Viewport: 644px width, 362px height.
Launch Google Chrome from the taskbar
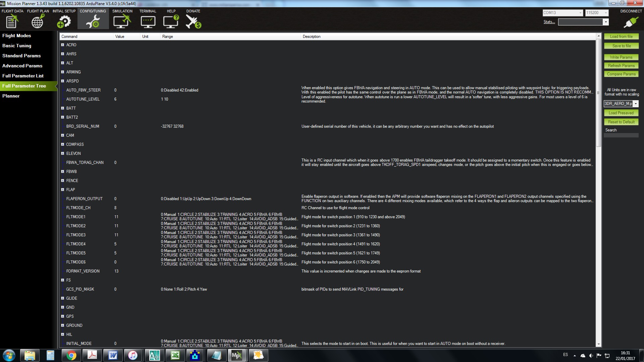(71, 355)
